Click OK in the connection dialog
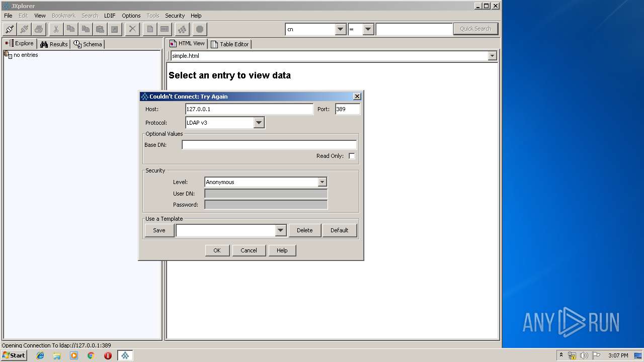Viewport: 644px width, 362px height. 217,250
